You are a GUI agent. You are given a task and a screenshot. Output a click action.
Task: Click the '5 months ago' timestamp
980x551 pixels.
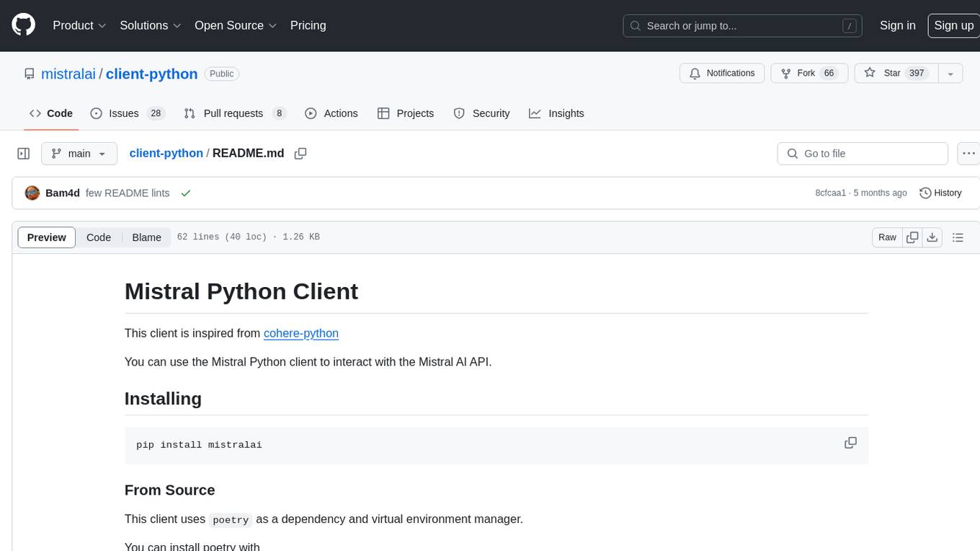(x=881, y=193)
